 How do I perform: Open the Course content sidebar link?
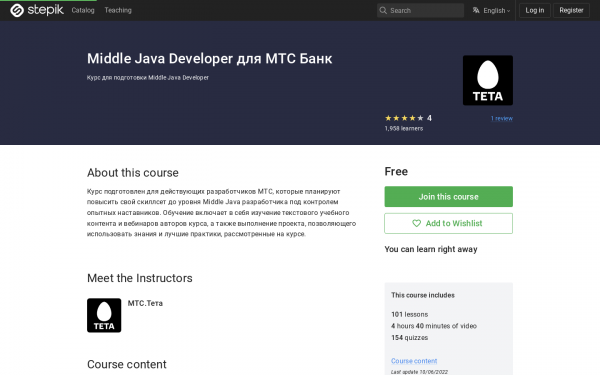point(414,361)
